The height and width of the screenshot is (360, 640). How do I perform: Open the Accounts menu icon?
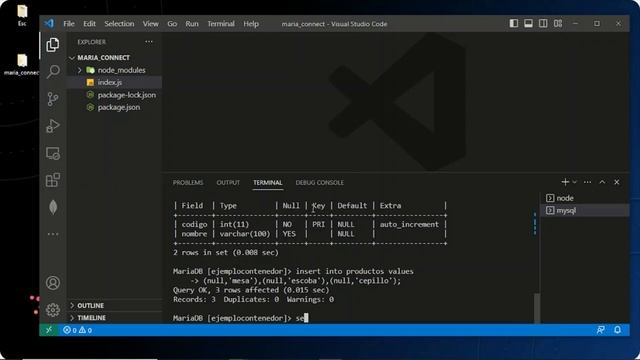pos(53,283)
